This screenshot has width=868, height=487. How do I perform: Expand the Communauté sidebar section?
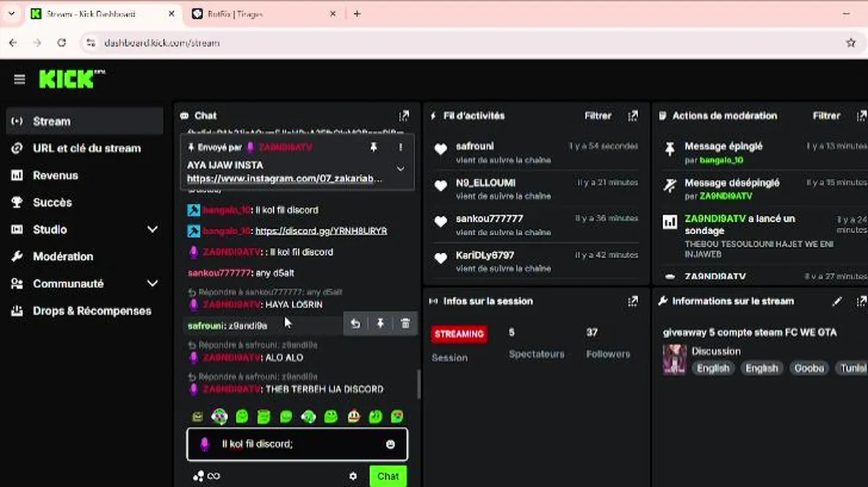[x=153, y=283]
